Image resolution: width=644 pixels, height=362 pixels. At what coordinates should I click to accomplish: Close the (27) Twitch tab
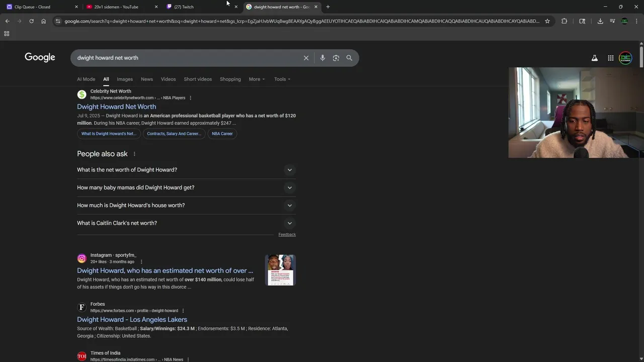236,7
